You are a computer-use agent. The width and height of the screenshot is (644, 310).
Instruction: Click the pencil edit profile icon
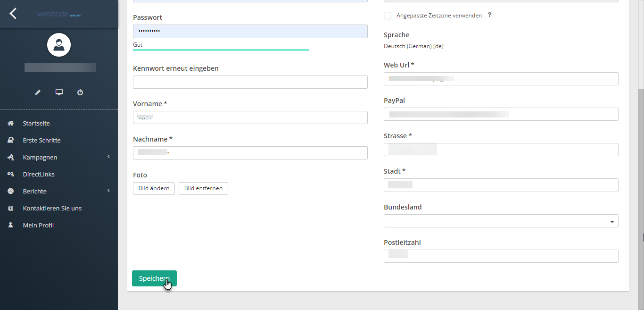click(38, 92)
